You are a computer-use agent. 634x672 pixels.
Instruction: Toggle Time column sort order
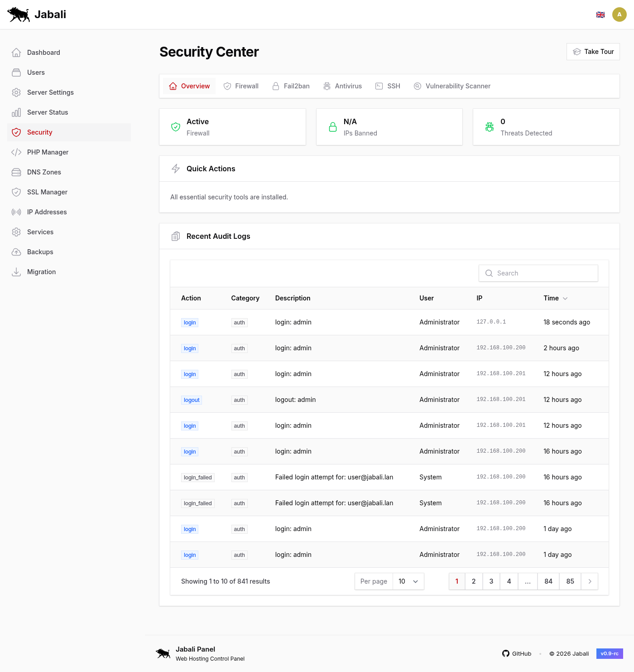[x=555, y=298]
